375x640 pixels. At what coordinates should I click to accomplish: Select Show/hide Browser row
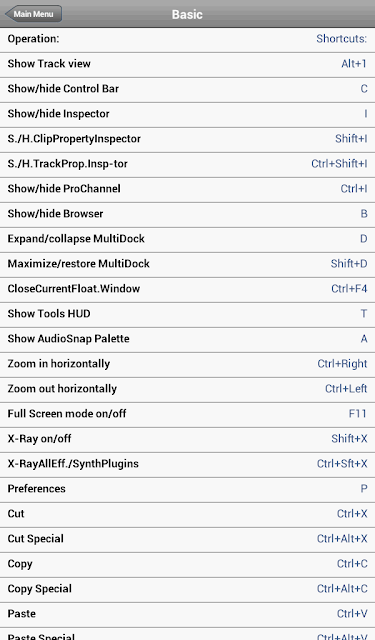[187, 214]
